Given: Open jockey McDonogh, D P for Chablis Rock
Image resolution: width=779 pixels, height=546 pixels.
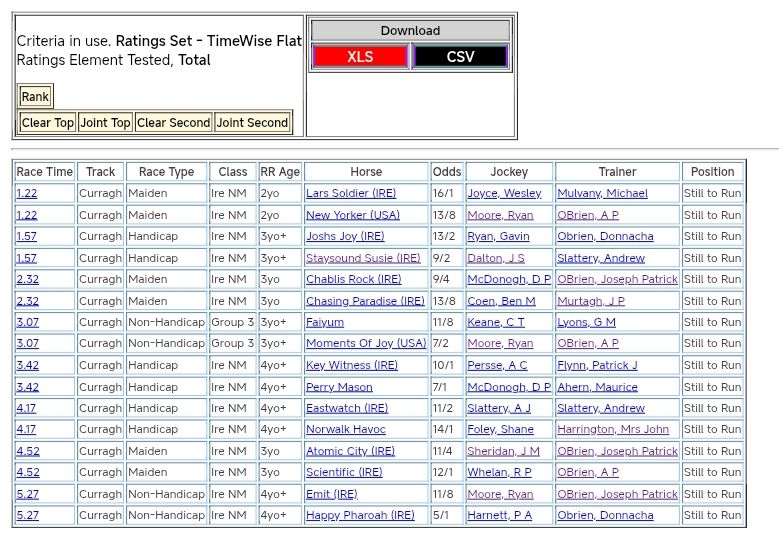Looking at the screenshot, I should coord(508,280).
